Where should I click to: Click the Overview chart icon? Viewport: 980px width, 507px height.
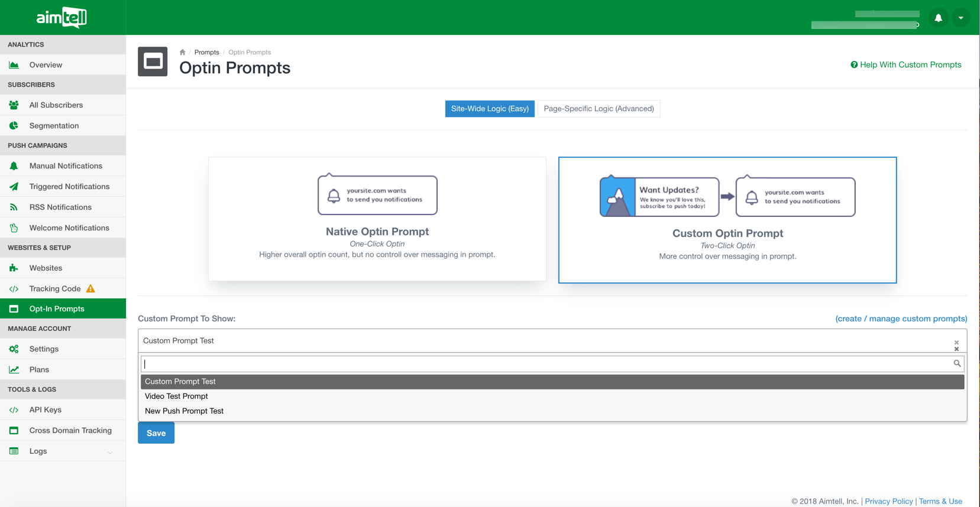[x=14, y=65]
